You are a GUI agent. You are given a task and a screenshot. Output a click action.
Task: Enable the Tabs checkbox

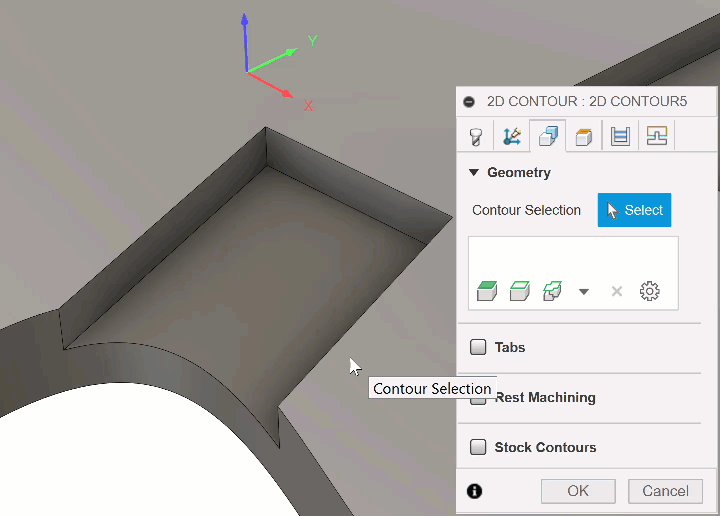click(478, 347)
